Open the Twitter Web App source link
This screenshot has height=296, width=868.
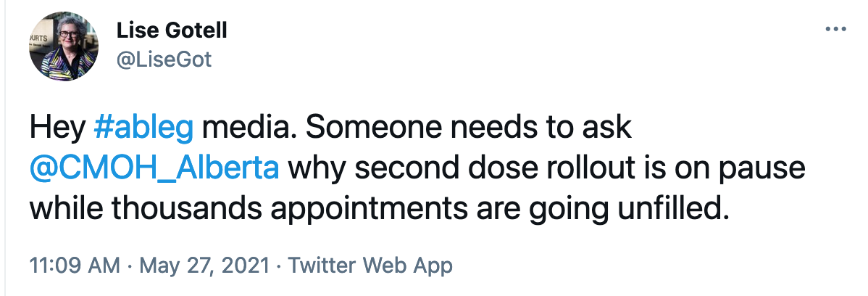370,266
